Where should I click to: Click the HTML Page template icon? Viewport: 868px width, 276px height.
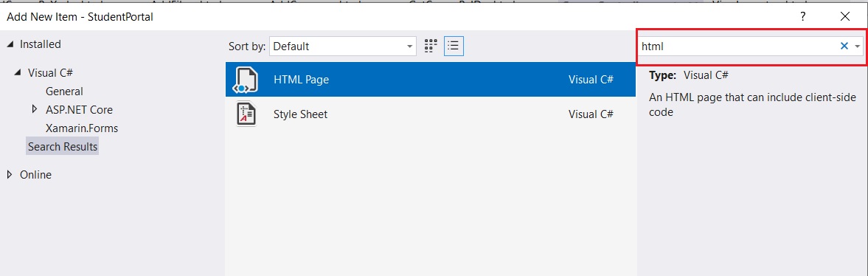pos(246,79)
